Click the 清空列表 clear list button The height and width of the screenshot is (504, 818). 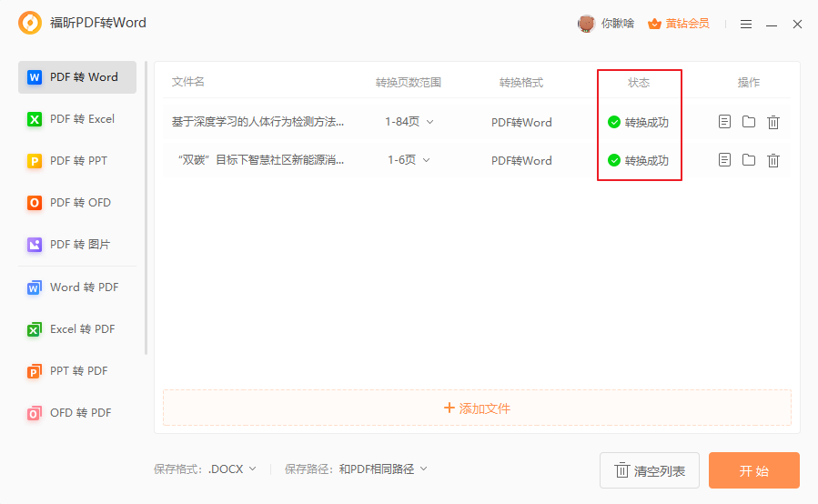coord(650,470)
